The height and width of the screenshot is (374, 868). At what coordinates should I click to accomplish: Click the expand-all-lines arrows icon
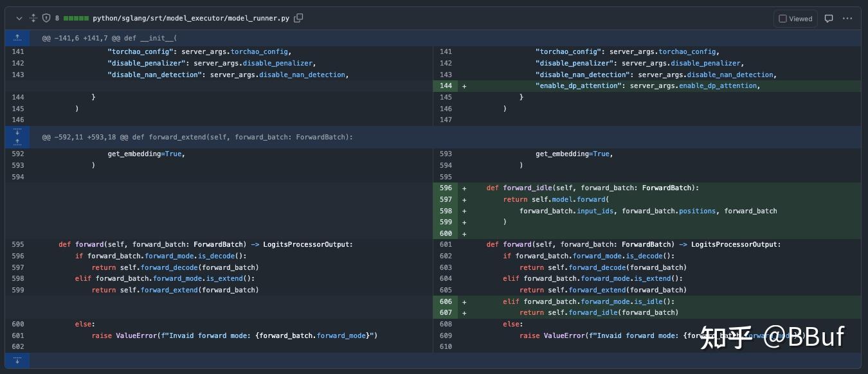(33, 19)
